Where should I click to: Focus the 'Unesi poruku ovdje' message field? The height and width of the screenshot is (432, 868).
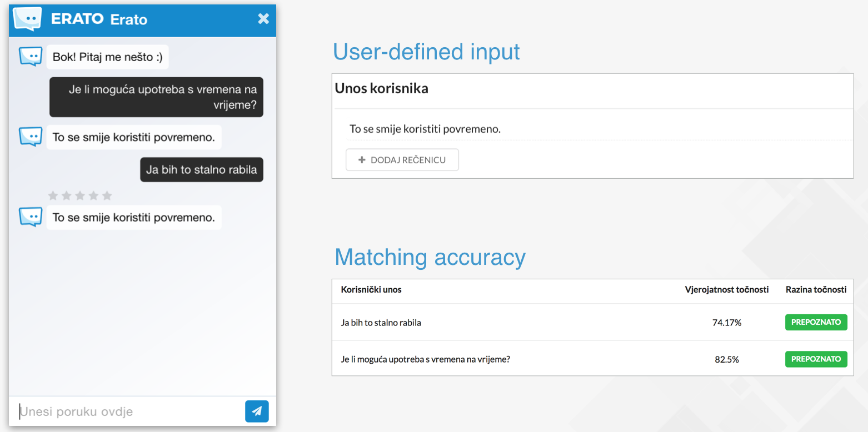pos(128,411)
